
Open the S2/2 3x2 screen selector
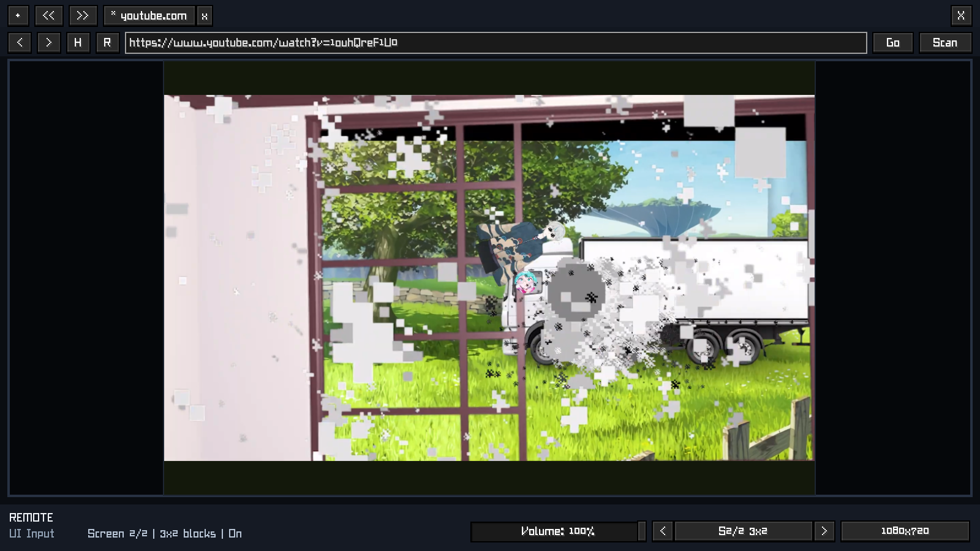(x=743, y=531)
